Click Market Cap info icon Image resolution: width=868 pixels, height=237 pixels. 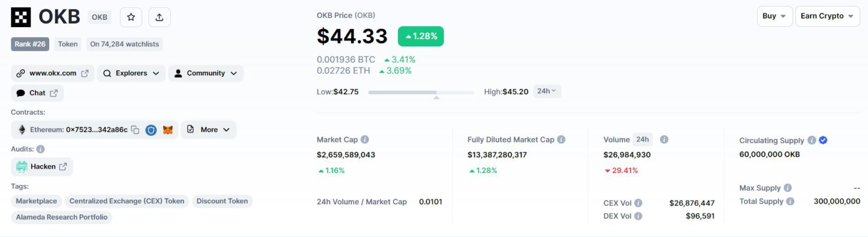pos(365,140)
